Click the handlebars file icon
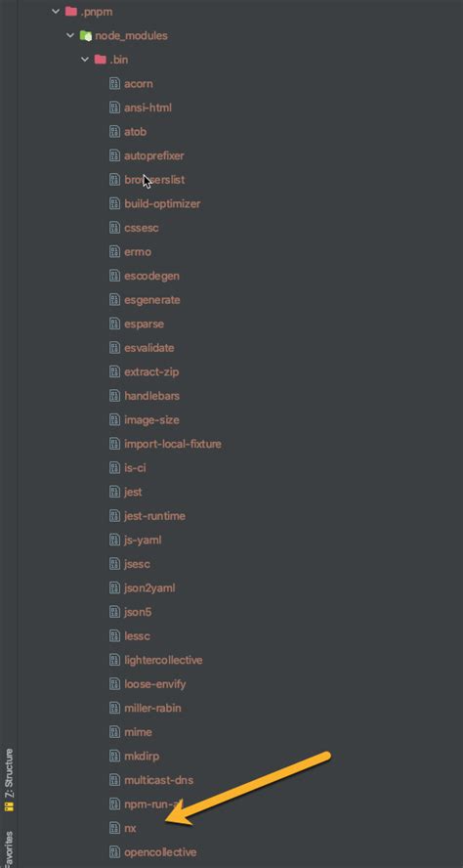463x868 pixels. (x=114, y=396)
